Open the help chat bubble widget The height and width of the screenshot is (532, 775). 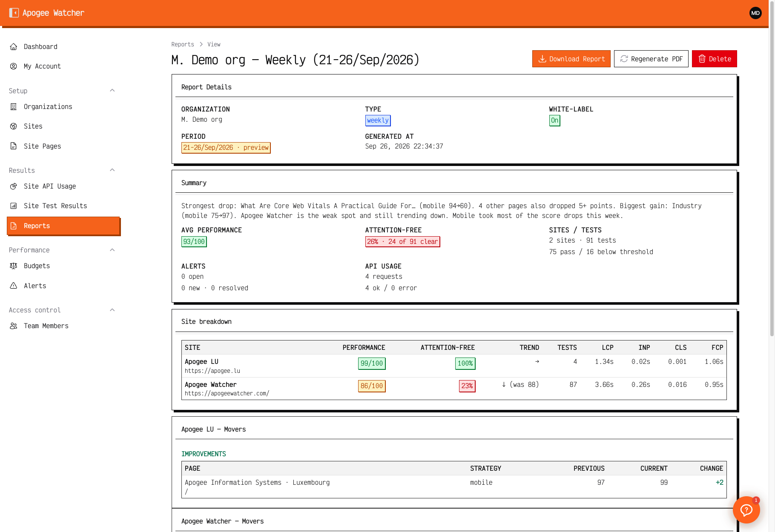tap(746, 509)
